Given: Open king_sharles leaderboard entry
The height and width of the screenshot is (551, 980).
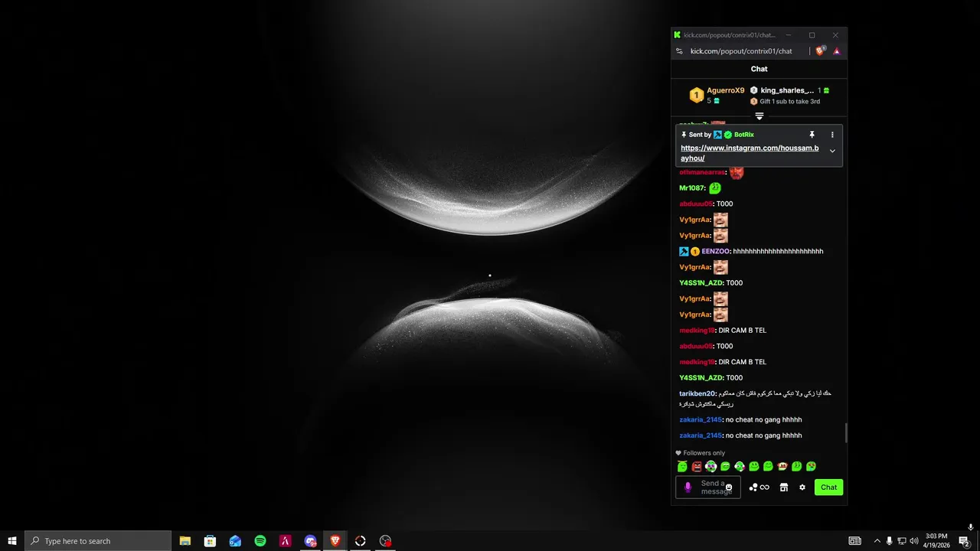Looking at the screenshot, I should point(789,90).
